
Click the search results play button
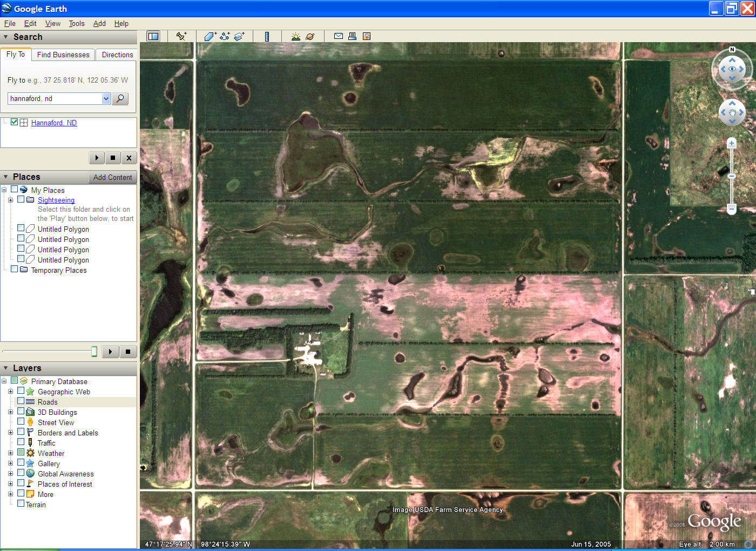pyautogui.click(x=97, y=158)
